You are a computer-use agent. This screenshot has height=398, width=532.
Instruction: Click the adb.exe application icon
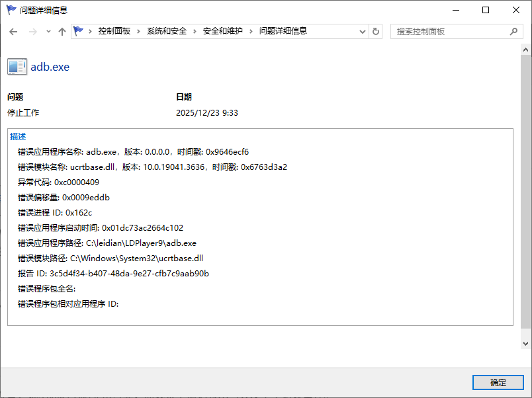[17, 66]
